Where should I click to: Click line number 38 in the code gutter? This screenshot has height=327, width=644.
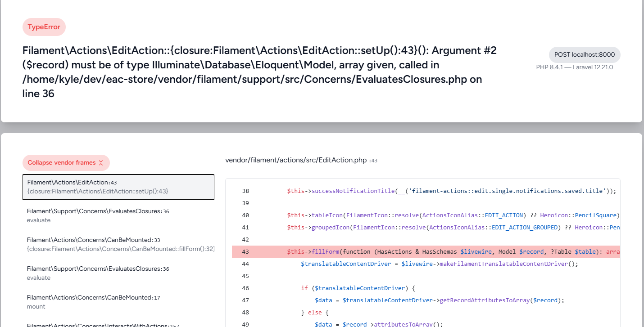245,191
